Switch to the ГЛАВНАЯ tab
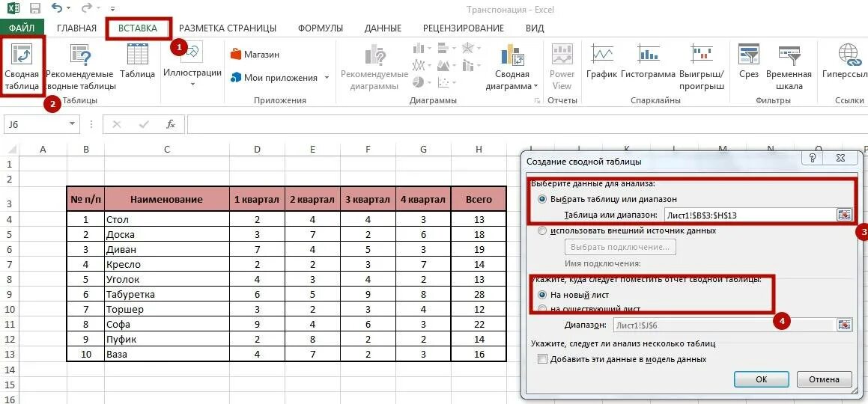Viewport: 868px width, 404px height. click(76, 28)
